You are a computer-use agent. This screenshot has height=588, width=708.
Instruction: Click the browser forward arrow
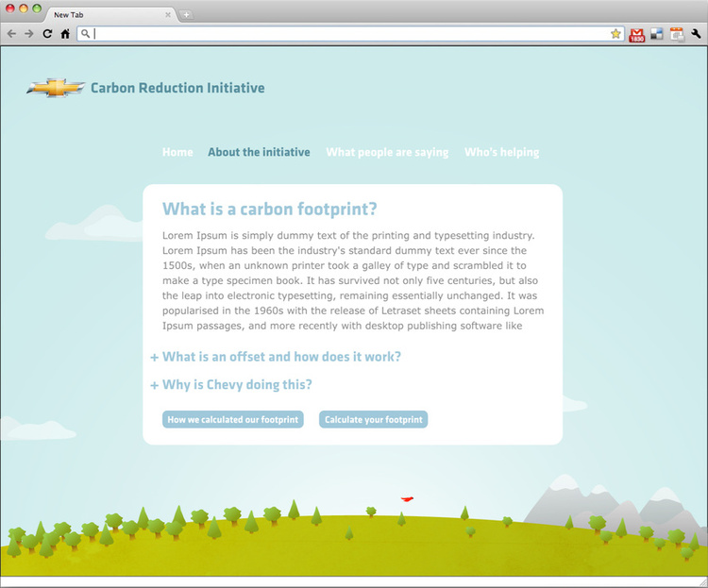(28, 34)
